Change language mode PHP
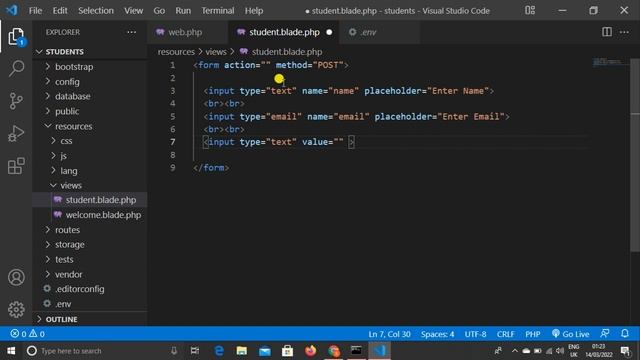This screenshot has height=360, width=640. pyautogui.click(x=533, y=334)
